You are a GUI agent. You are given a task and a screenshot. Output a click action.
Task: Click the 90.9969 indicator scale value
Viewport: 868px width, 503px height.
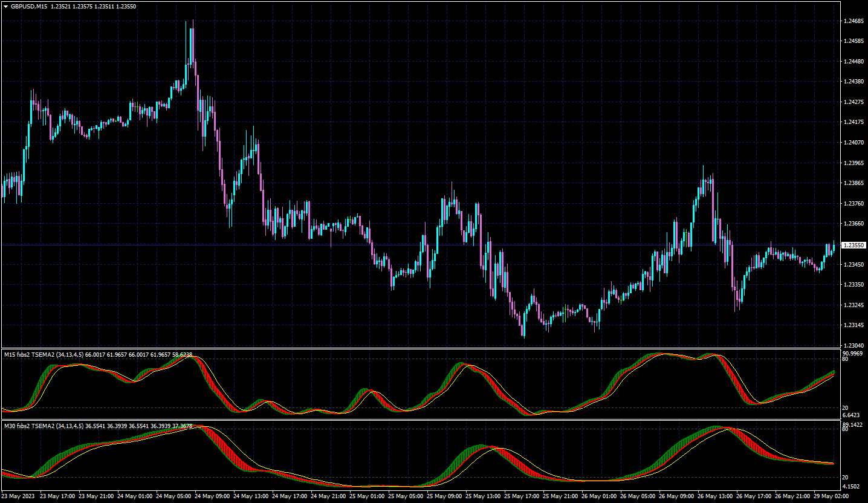[852, 353]
